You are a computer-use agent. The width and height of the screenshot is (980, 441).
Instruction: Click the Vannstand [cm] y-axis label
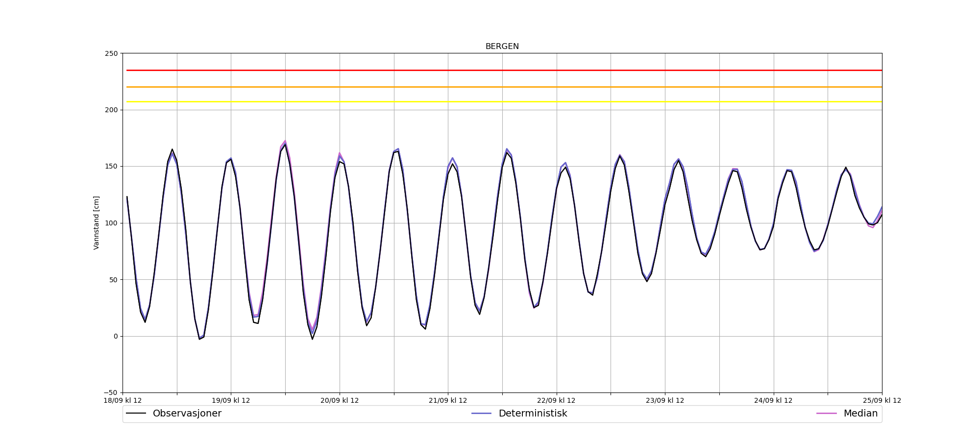[x=97, y=223]
